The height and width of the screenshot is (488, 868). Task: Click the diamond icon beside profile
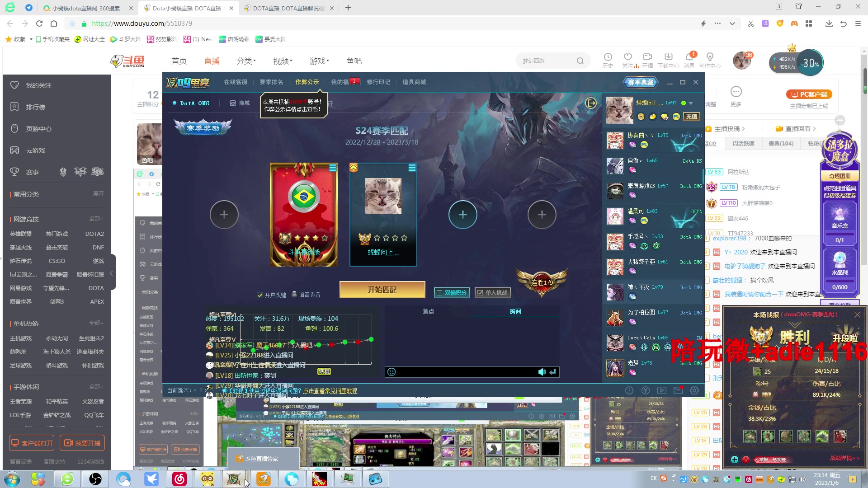point(664,117)
